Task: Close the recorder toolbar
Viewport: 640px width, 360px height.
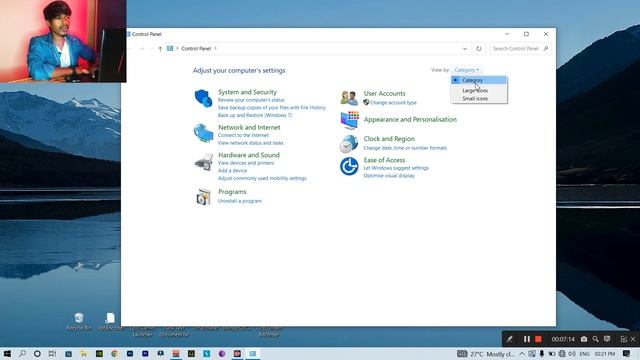Action: point(633,339)
